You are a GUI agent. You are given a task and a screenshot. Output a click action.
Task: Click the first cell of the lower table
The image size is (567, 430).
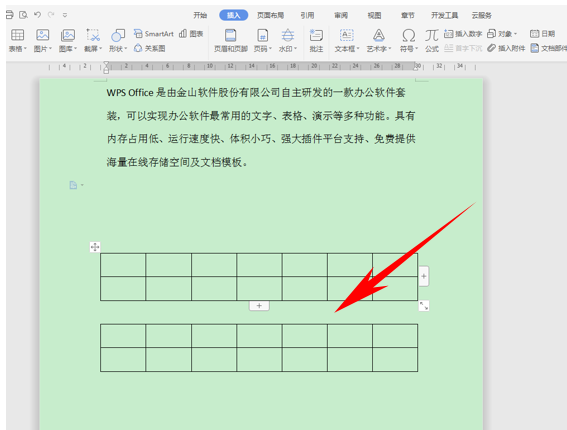pos(123,336)
